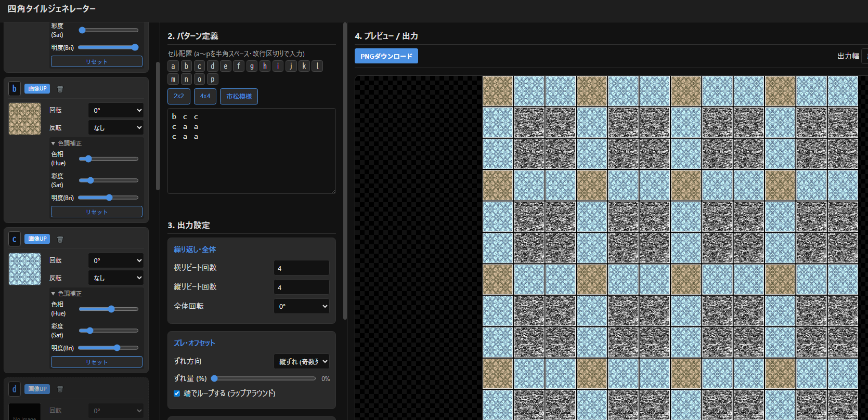Apply the 4x4 pattern preset
The width and height of the screenshot is (868, 420).
[205, 96]
